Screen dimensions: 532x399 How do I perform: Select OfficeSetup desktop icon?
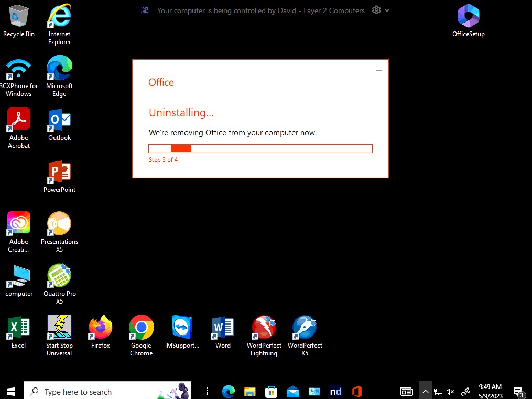click(468, 20)
